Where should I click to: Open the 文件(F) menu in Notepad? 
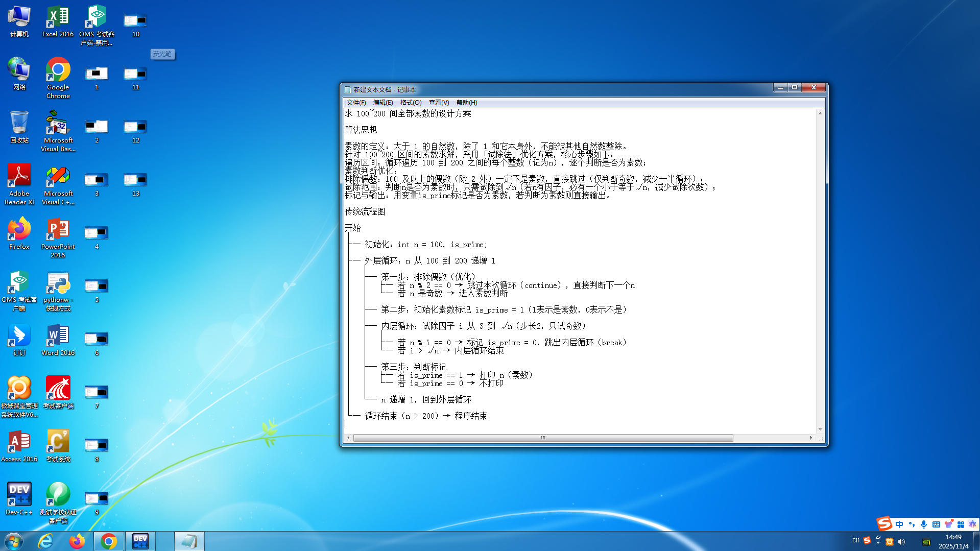356,103
